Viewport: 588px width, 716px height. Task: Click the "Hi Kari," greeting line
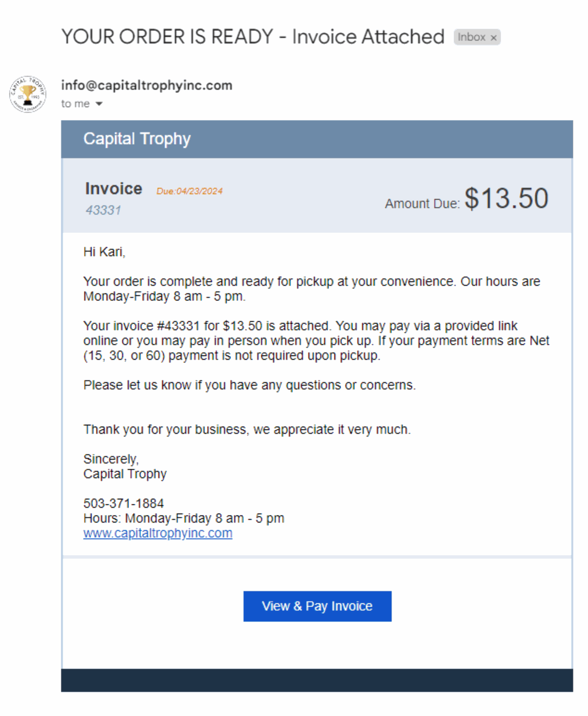(104, 252)
